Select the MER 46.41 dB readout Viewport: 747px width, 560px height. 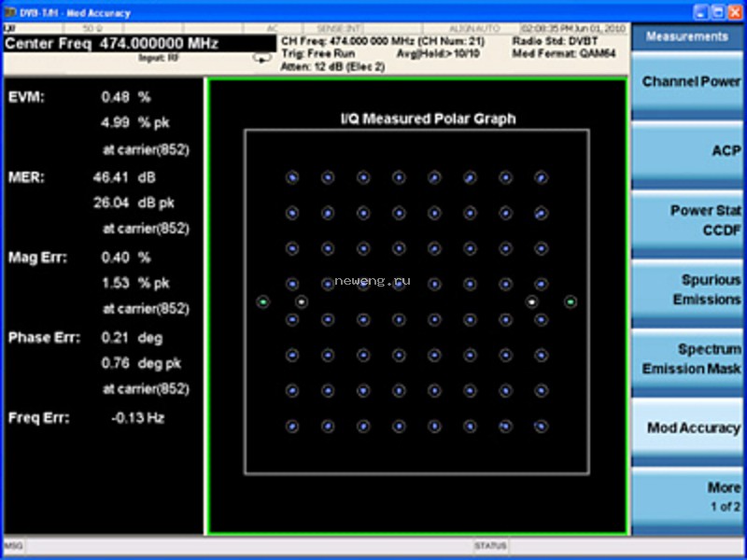click(124, 178)
